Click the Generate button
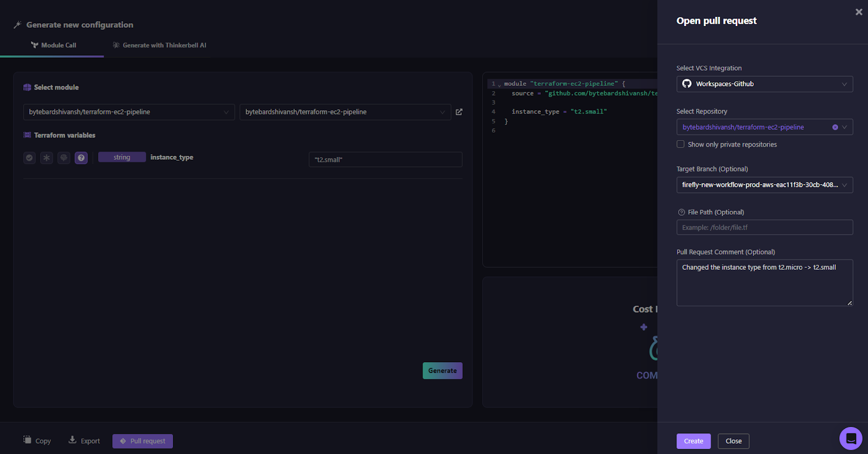 443,371
